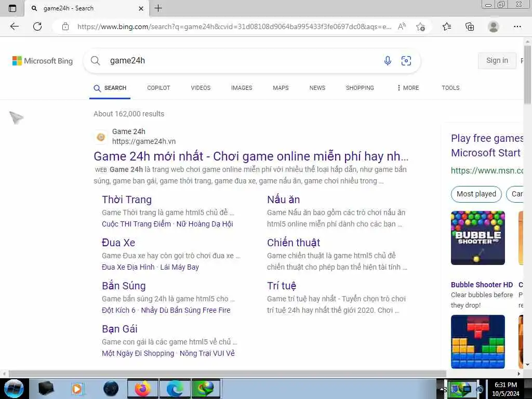This screenshot has height=399, width=532.
Task: Open the Nấu ăn sitelink
Action: 283,199
